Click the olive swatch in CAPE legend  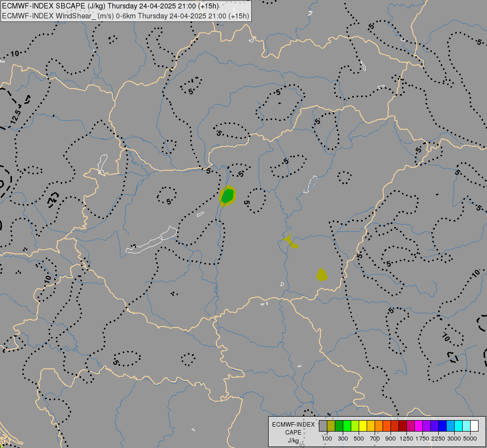(x=331, y=426)
